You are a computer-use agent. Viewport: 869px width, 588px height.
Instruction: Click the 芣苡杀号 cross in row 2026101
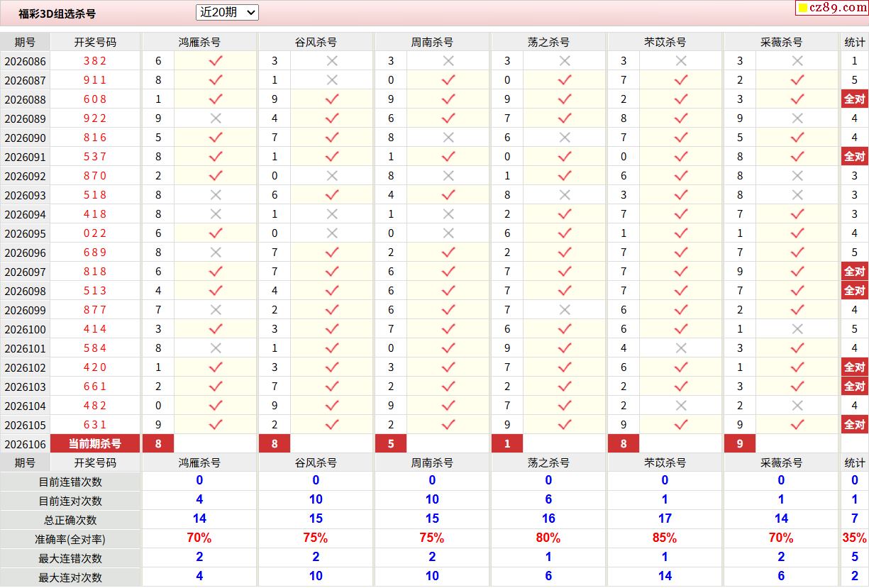681,348
